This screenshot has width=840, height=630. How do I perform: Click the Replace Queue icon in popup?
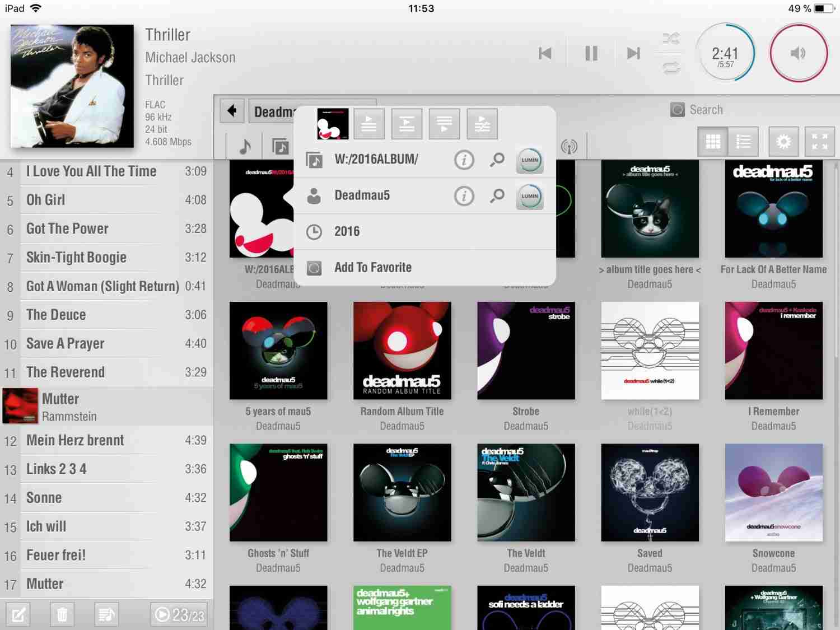[x=482, y=124]
